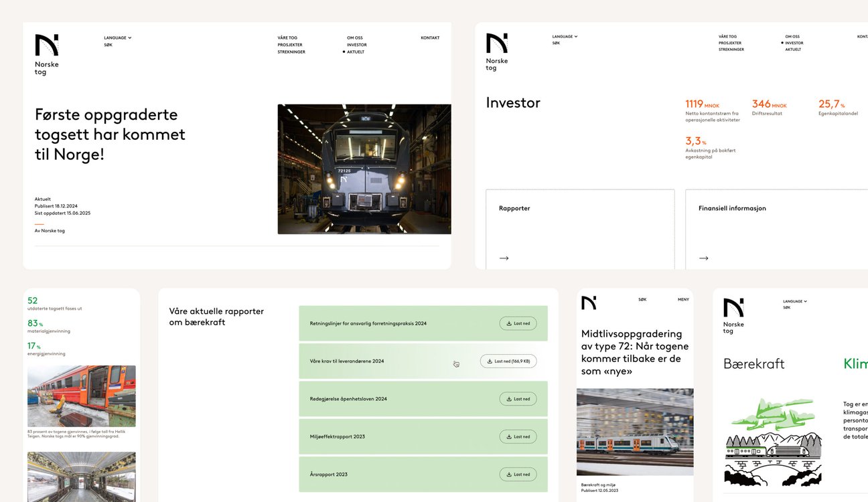Expand the LANGUAGE dropdown on the article page
Image resolution: width=868 pixels, height=502 pixels.
click(117, 38)
